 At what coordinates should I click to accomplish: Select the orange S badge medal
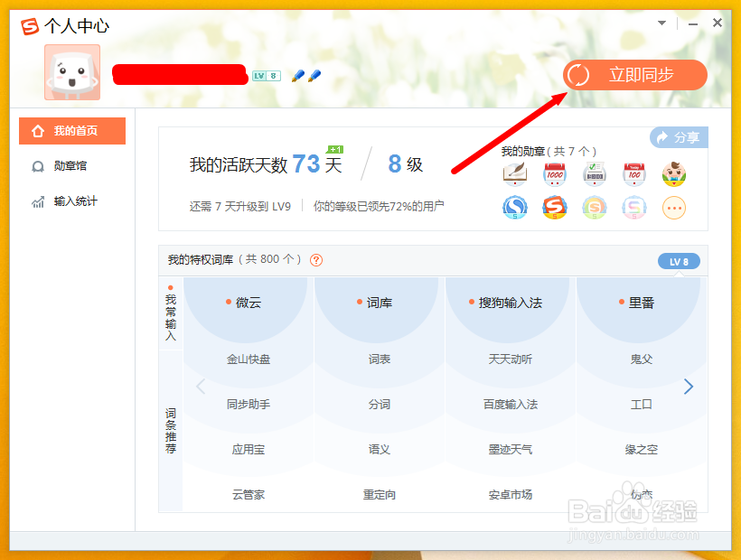(x=552, y=206)
